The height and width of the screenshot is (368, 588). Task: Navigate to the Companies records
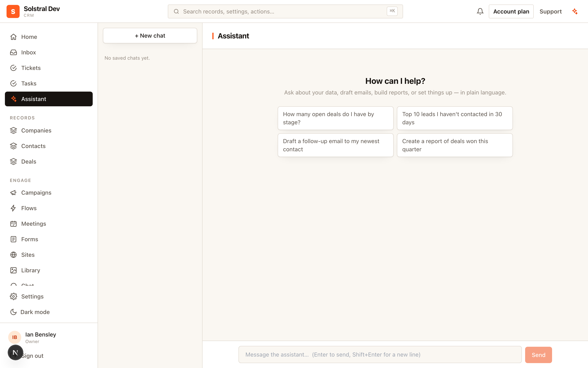(49, 130)
